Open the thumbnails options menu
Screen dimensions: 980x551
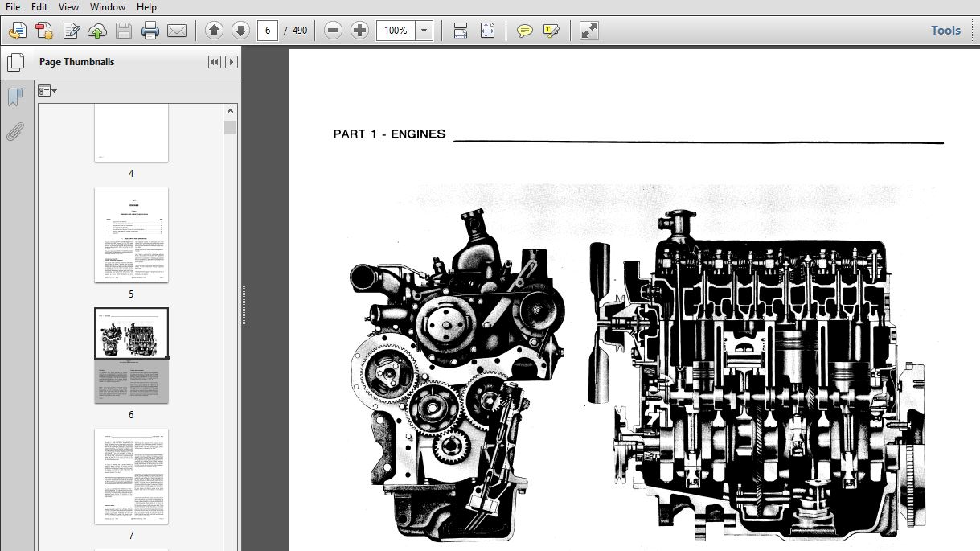pos(47,91)
